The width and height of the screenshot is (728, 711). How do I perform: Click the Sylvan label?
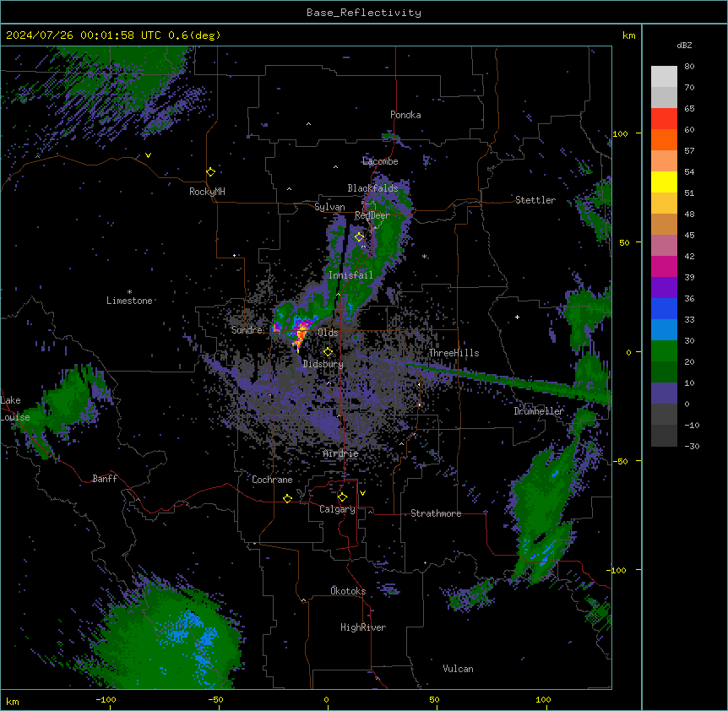(x=329, y=207)
